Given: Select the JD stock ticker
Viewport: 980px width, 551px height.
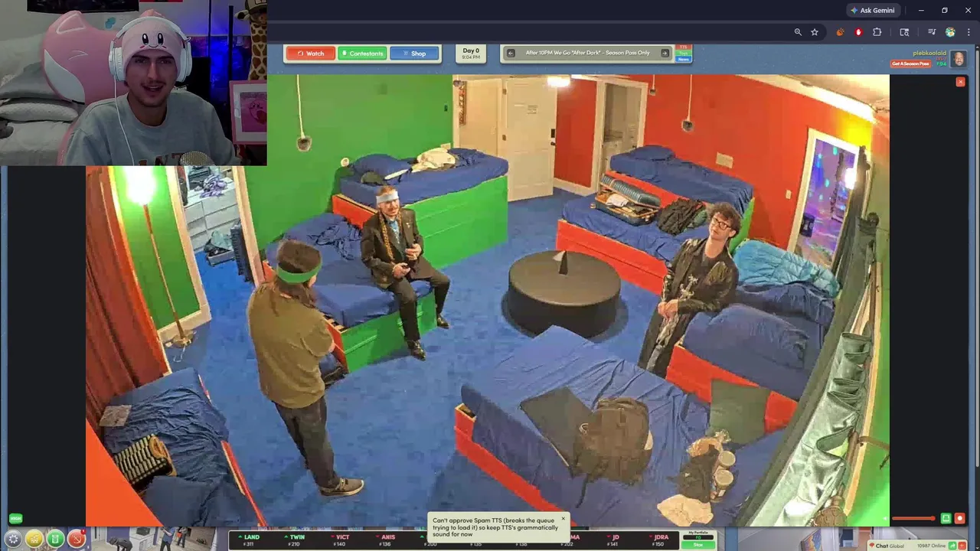Looking at the screenshot, I should (x=615, y=540).
